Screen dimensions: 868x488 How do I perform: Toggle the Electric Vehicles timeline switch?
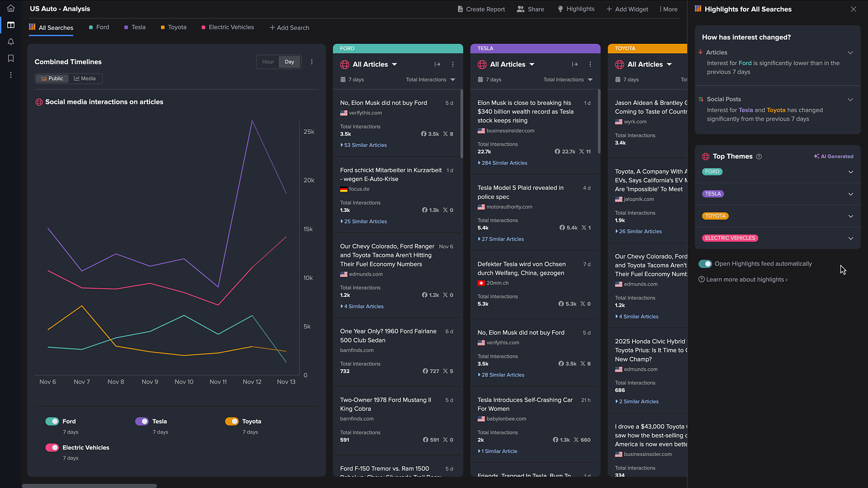click(52, 447)
